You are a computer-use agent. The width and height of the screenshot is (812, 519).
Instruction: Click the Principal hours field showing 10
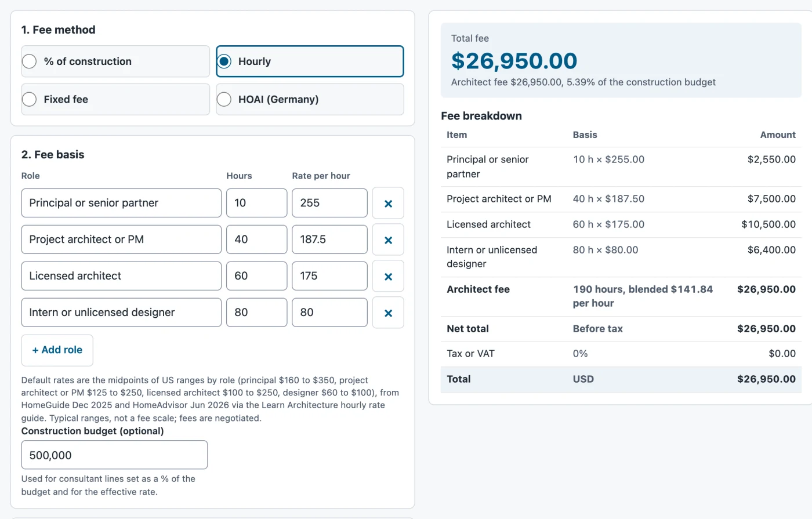point(256,203)
